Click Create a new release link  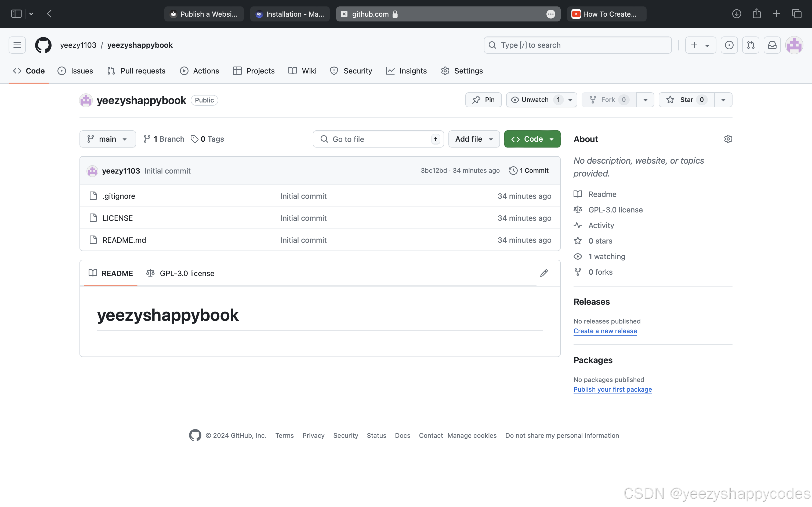[605, 331]
